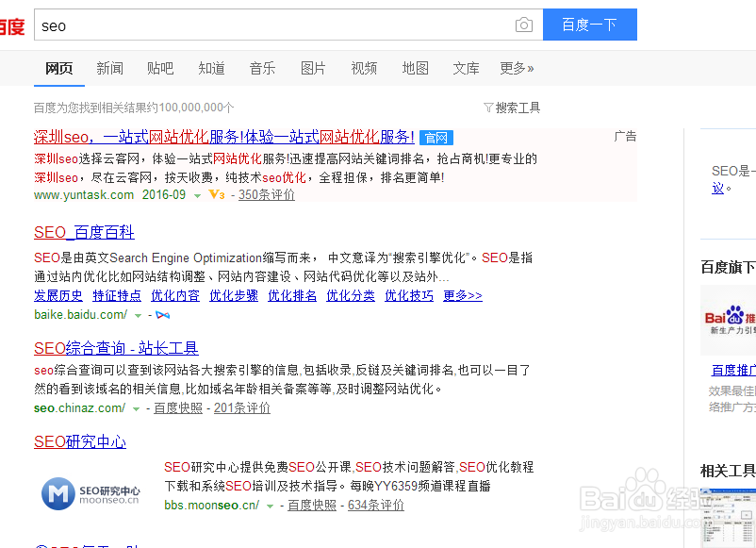This screenshot has width=756, height=548.
Task: Click the 广告 label on the ad
Action: click(x=625, y=137)
